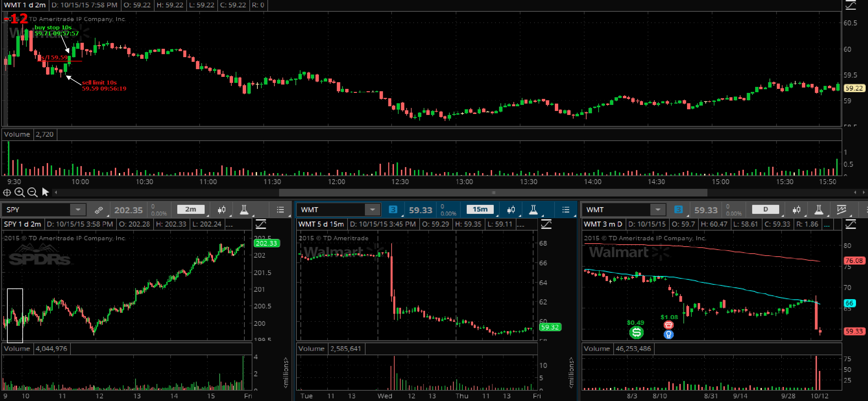
Task: Open the 15m timeframe selector
Action: [480, 210]
